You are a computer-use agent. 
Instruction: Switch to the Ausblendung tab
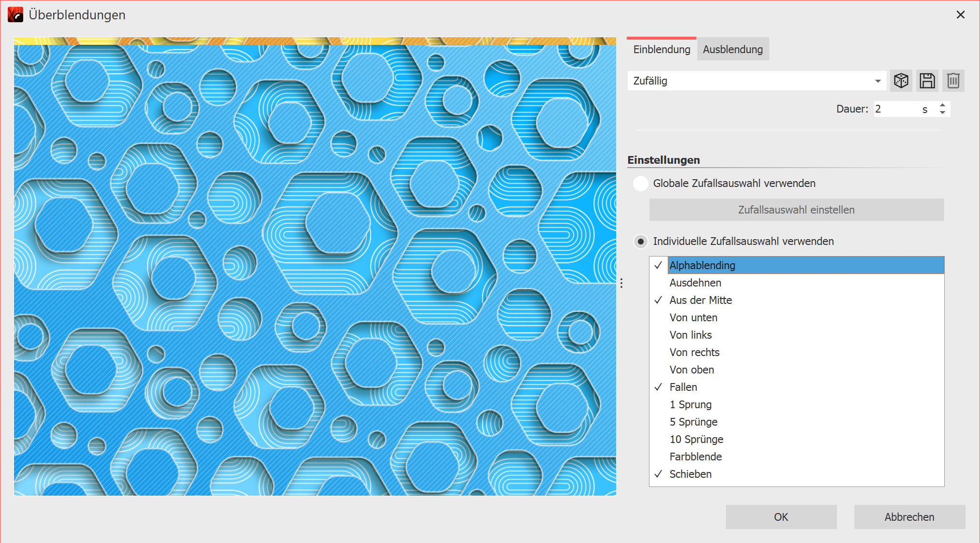[x=733, y=49]
